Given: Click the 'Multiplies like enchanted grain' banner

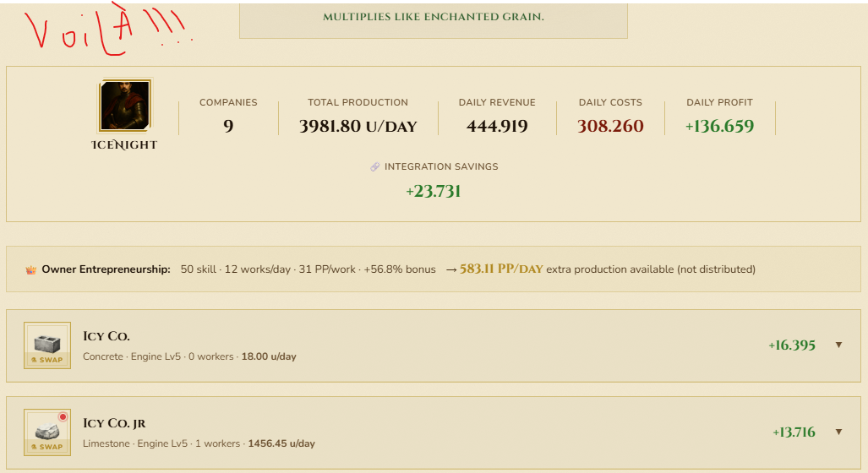Looking at the screenshot, I should point(434,19).
